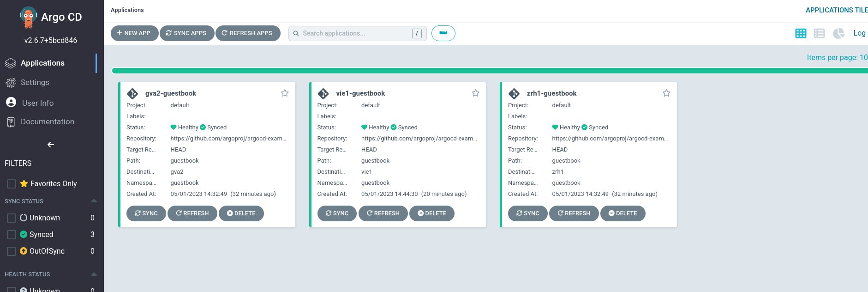Check the OutOfSync sync status filter

coord(12,251)
